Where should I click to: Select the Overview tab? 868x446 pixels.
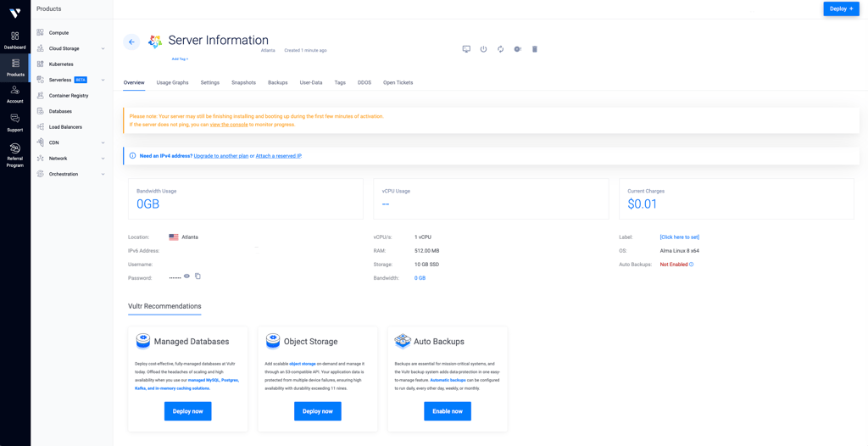134,82
